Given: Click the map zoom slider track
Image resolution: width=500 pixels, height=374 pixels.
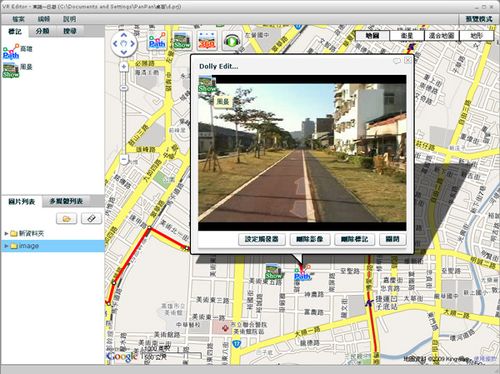Looking at the screenshot, I should coord(124,113).
